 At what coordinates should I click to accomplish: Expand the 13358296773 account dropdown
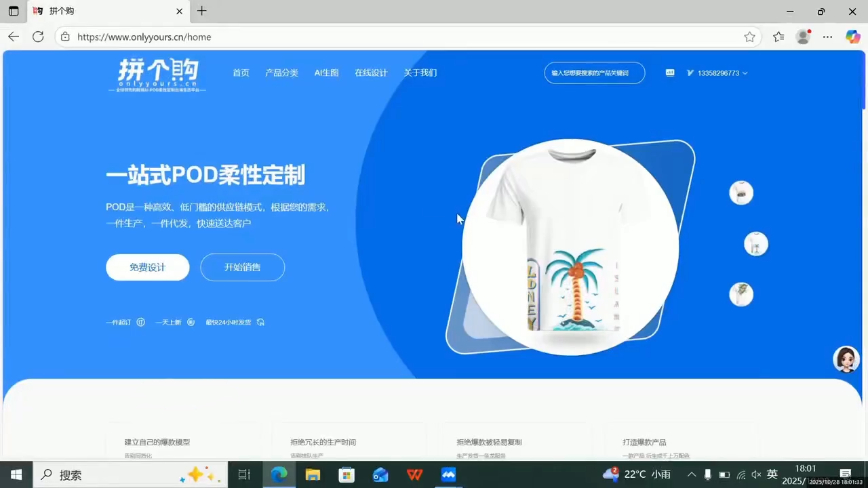(x=722, y=73)
